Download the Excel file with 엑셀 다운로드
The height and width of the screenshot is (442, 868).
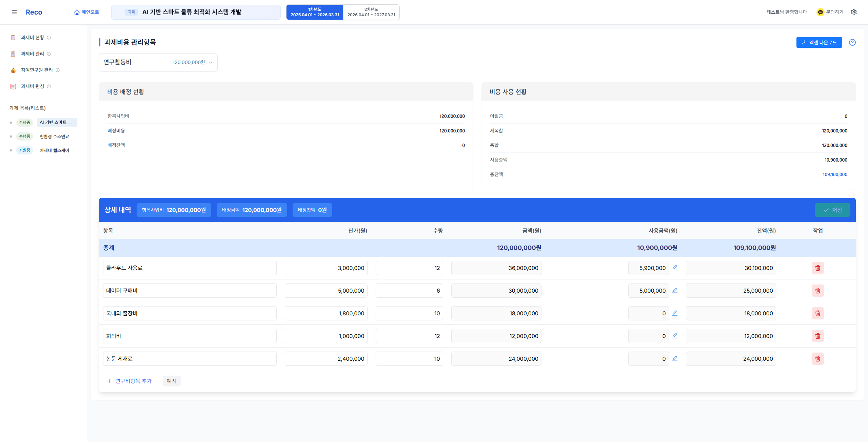[819, 42]
